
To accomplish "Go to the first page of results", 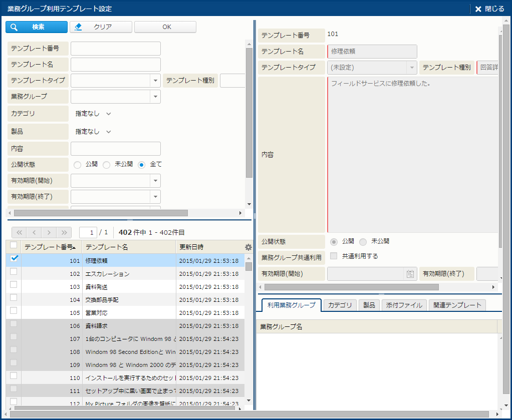I will (x=19, y=232).
